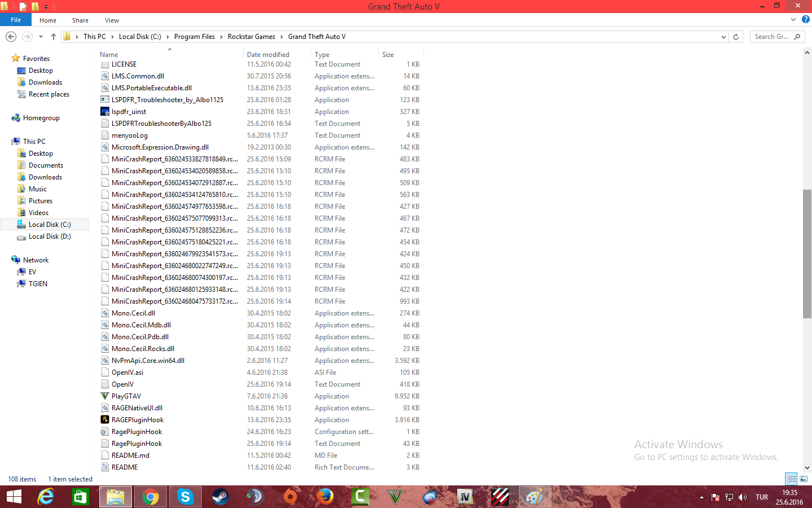Show hidden icons in the system tray
This screenshot has height=508, width=812.
click(x=701, y=497)
